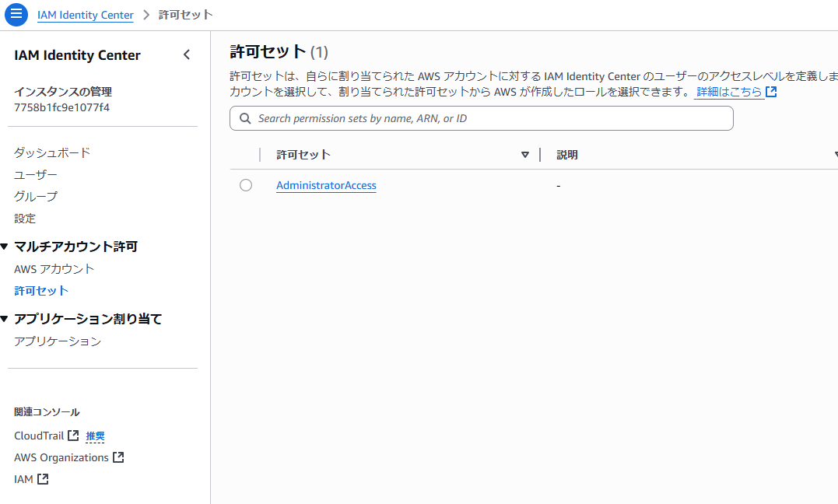The width and height of the screenshot is (838, 504).
Task: Collapse the IAM Identity Center sidebar
Action: 187,54
